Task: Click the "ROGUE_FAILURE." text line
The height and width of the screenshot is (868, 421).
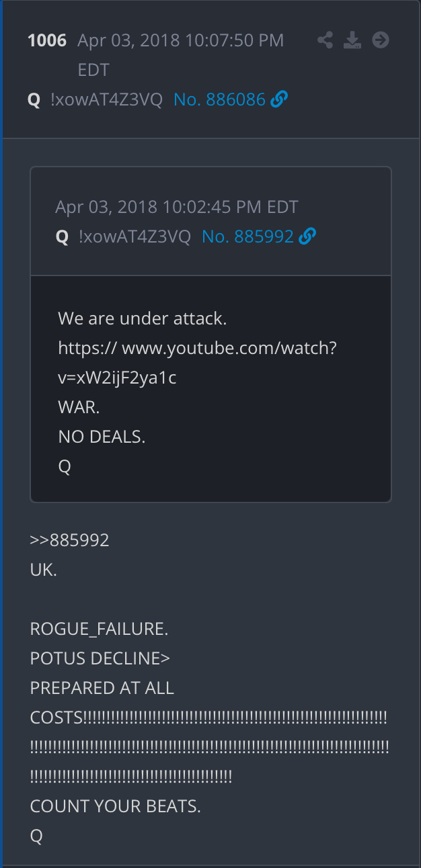Action: pos(100,629)
